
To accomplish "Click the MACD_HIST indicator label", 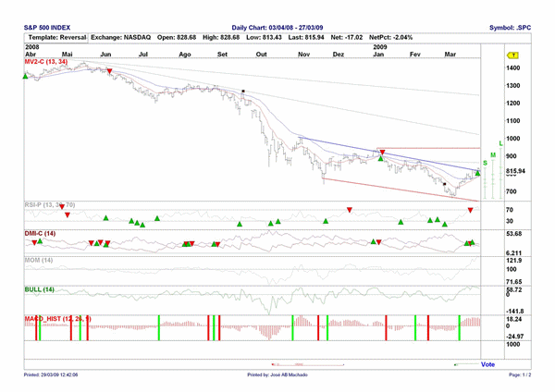I will coord(57,319).
